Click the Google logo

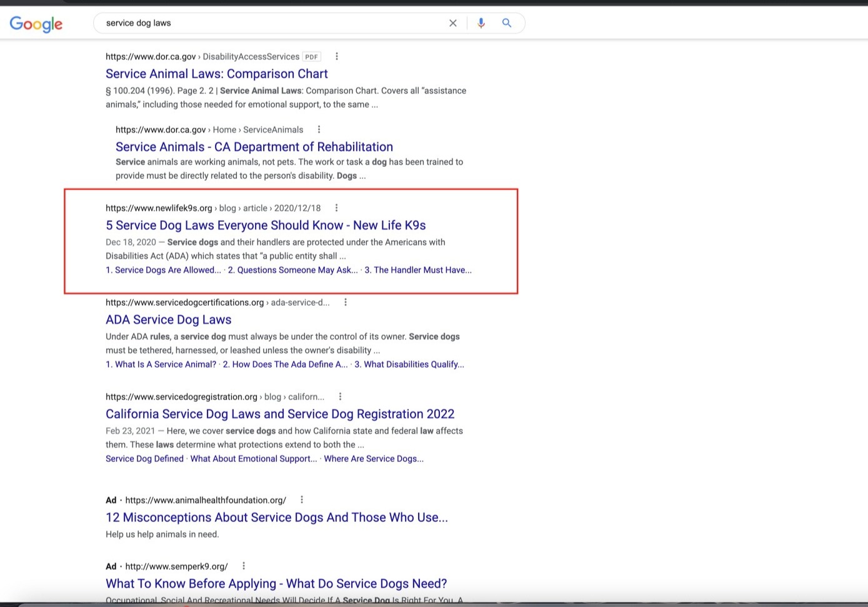(36, 24)
